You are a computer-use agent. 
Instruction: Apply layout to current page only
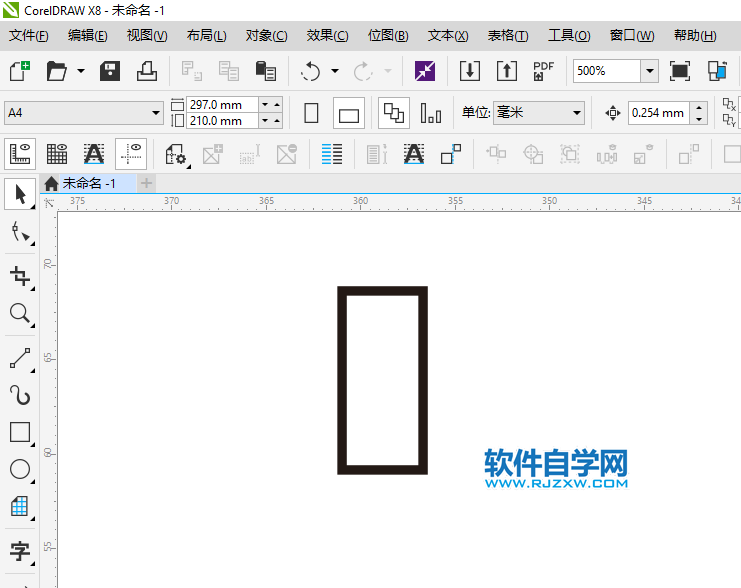[x=431, y=113]
